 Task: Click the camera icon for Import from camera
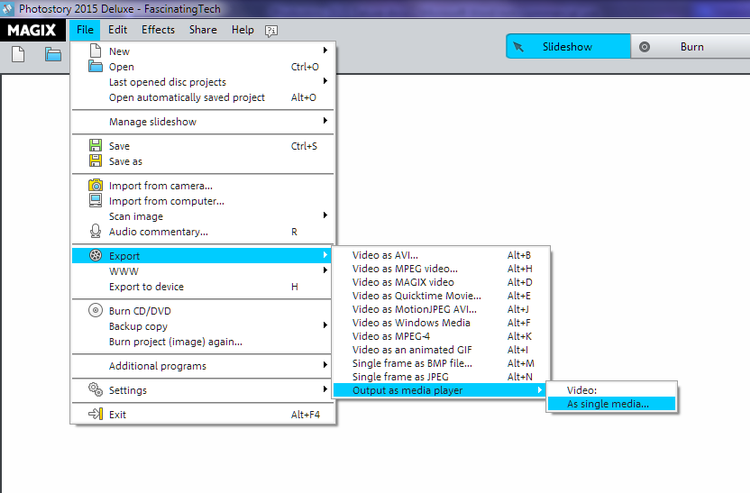[96, 185]
